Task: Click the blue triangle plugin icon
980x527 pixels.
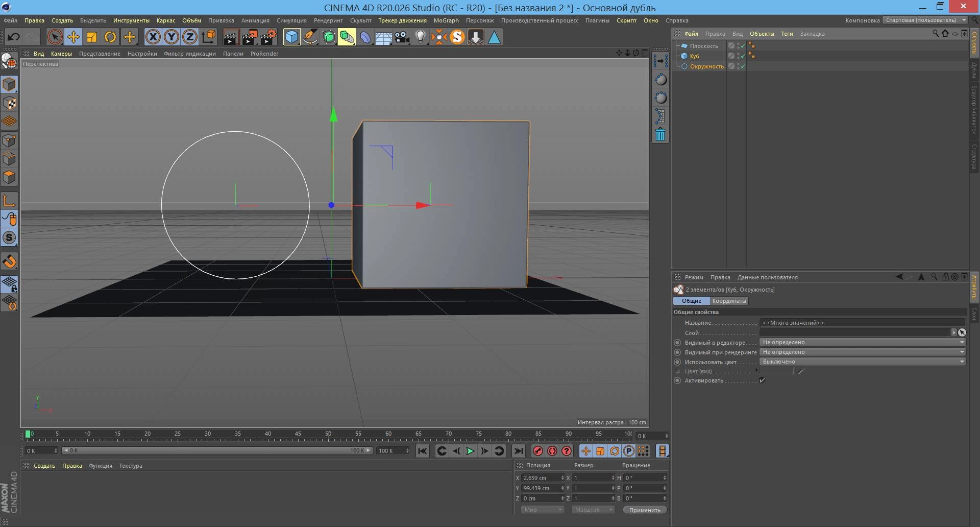Action: tap(494, 37)
